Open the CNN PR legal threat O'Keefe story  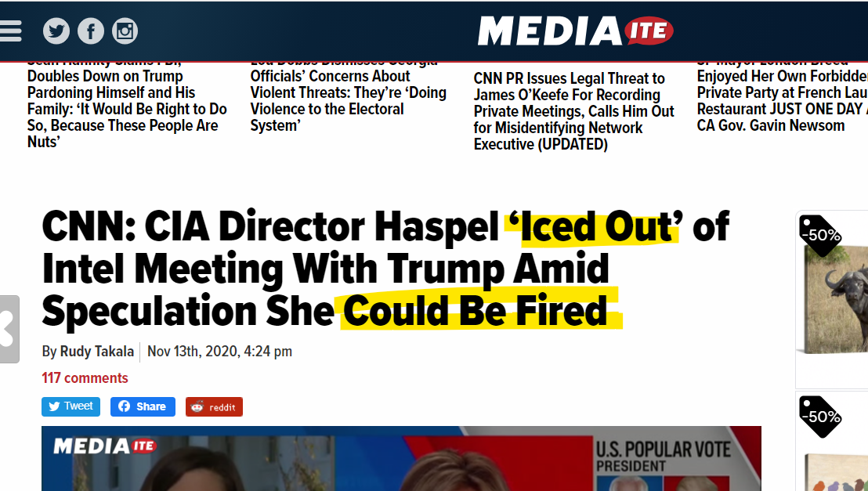tap(574, 111)
